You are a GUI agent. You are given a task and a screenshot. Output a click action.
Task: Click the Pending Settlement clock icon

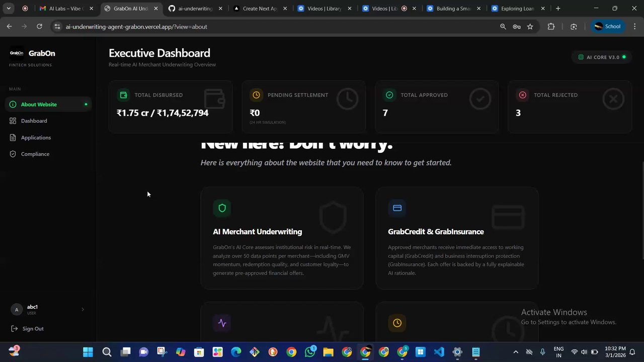[256, 95]
